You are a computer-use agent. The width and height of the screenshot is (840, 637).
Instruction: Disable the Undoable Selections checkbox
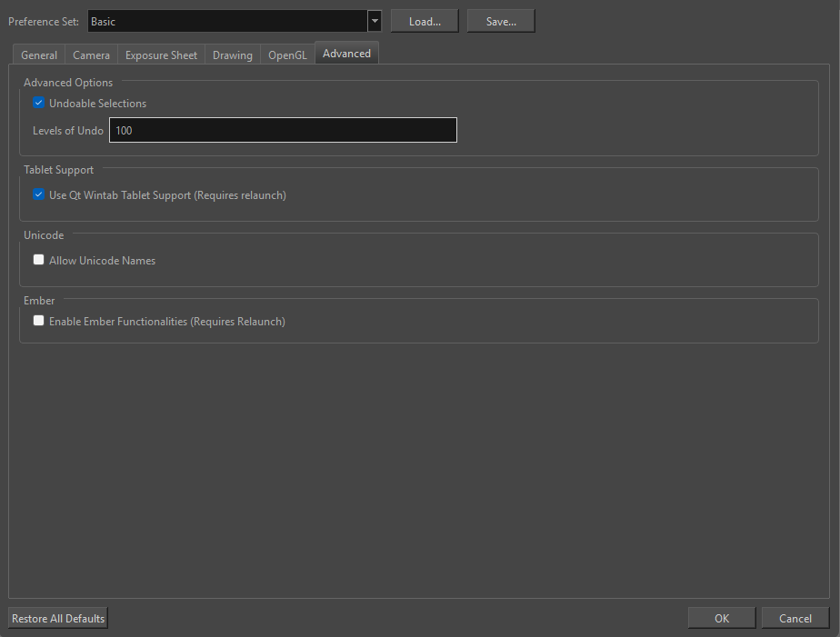coord(39,104)
